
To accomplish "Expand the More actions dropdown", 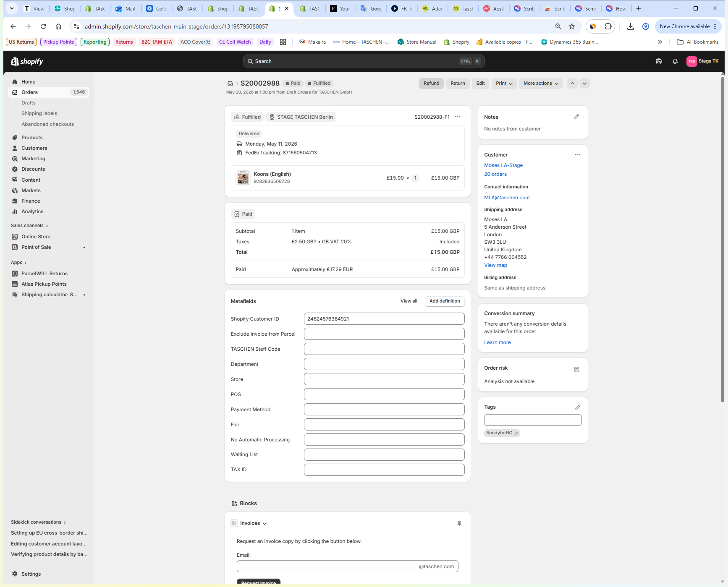I will (541, 83).
